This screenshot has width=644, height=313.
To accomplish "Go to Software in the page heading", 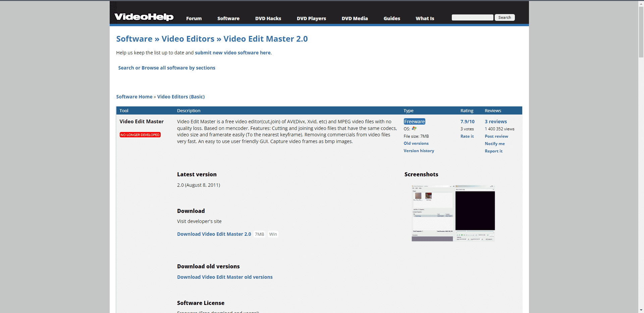I will 134,39.
